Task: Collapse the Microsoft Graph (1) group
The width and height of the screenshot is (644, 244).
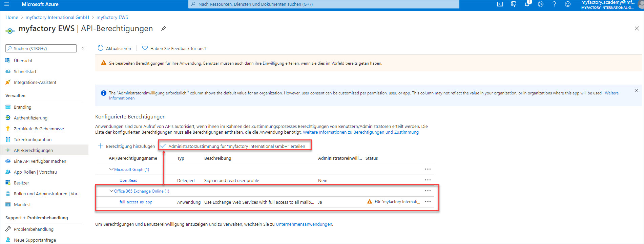Action: pos(111,169)
